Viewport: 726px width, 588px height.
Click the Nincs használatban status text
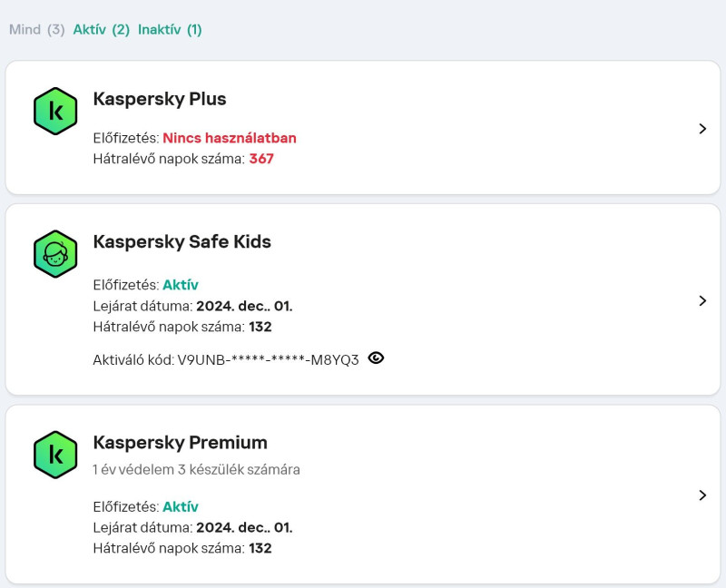230,138
